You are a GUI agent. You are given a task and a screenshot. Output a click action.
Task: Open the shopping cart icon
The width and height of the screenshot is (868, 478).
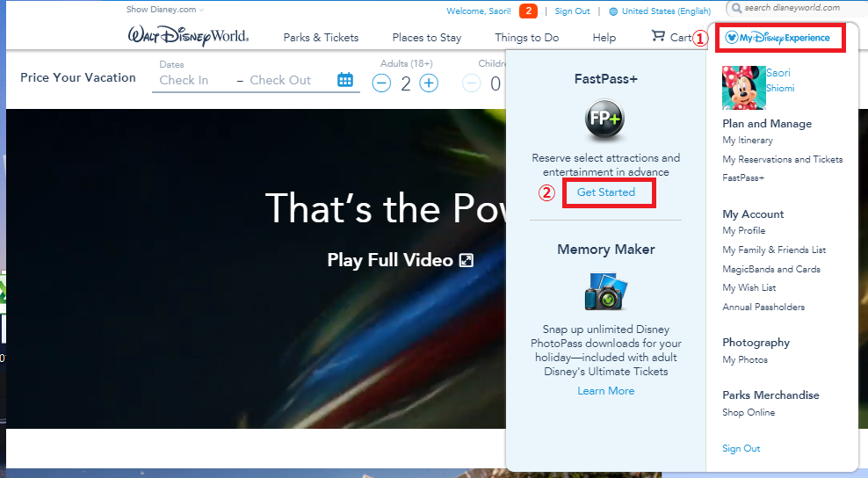(x=658, y=36)
